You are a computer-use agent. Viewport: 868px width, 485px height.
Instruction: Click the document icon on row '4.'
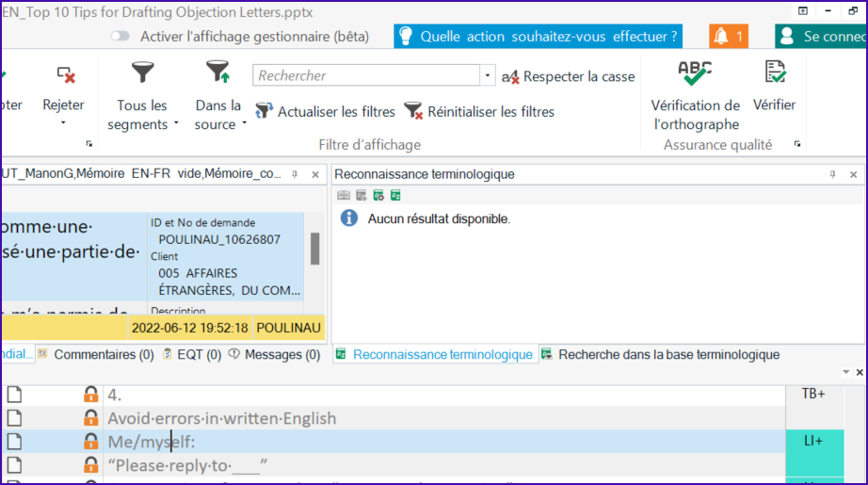15,395
